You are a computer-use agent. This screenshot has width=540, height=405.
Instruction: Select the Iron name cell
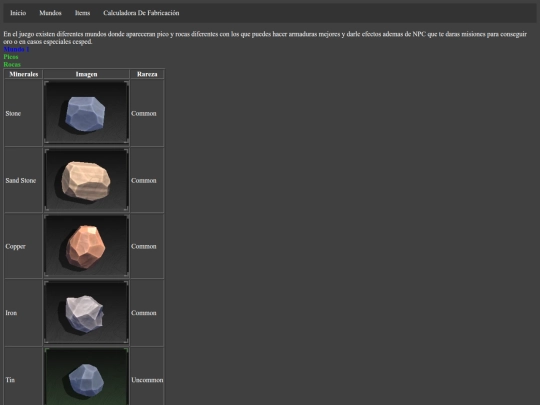(23, 313)
